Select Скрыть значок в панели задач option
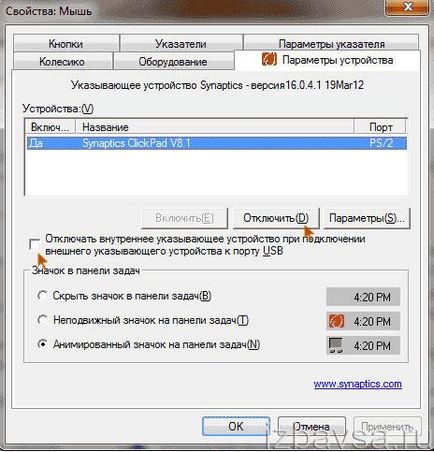 [42, 295]
